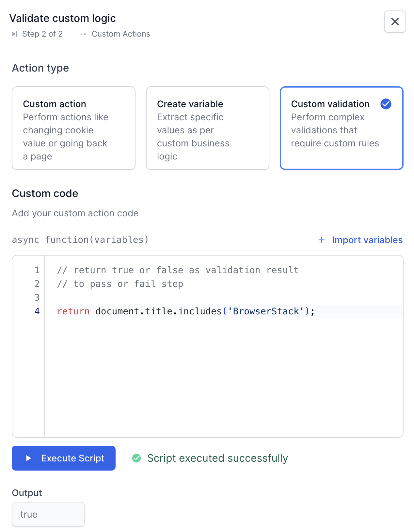The image size is (414, 532).
Task: Click line number 1 in the gutter
Action: pos(37,270)
